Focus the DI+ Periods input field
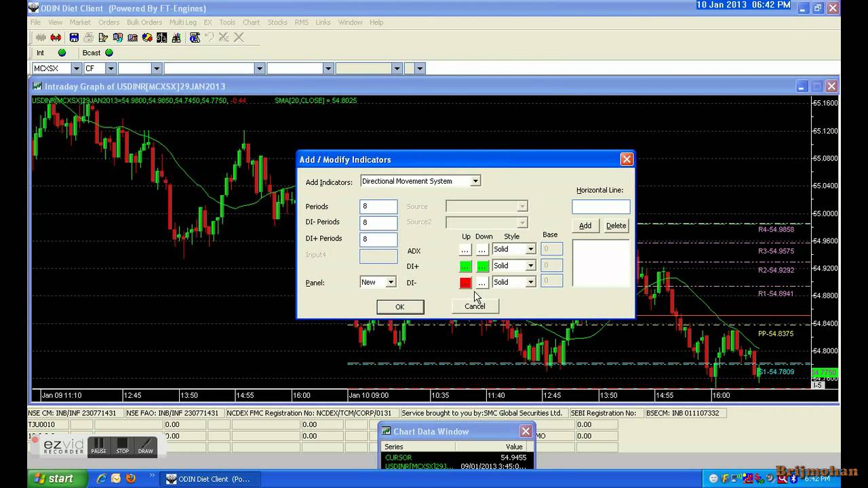This screenshot has width=868, height=488. point(378,239)
